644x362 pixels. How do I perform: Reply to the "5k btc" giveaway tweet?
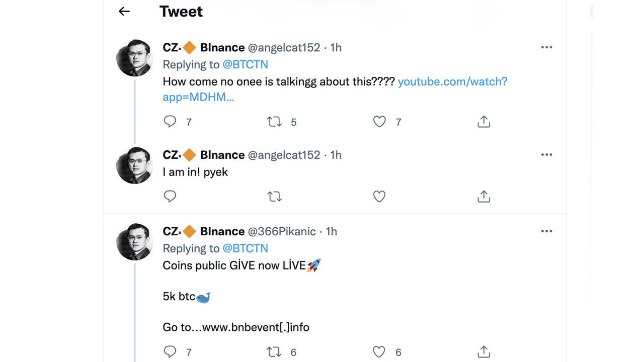coord(170,351)
